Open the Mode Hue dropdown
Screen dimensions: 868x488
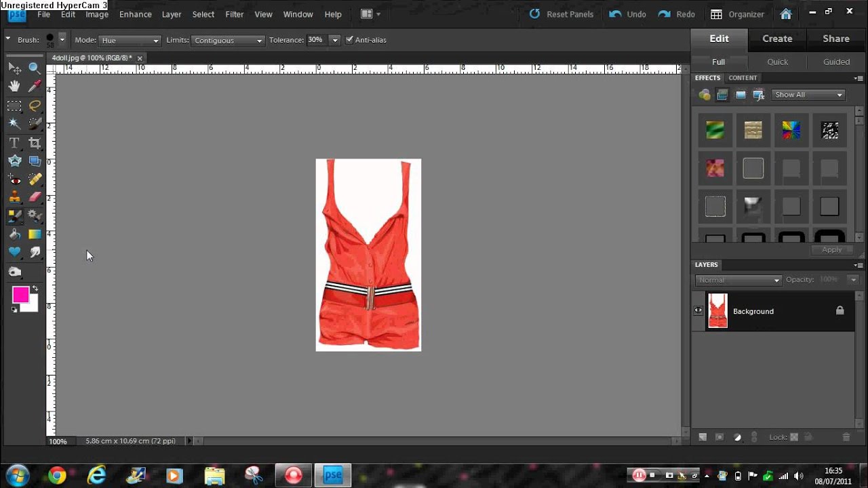(130, 41)
